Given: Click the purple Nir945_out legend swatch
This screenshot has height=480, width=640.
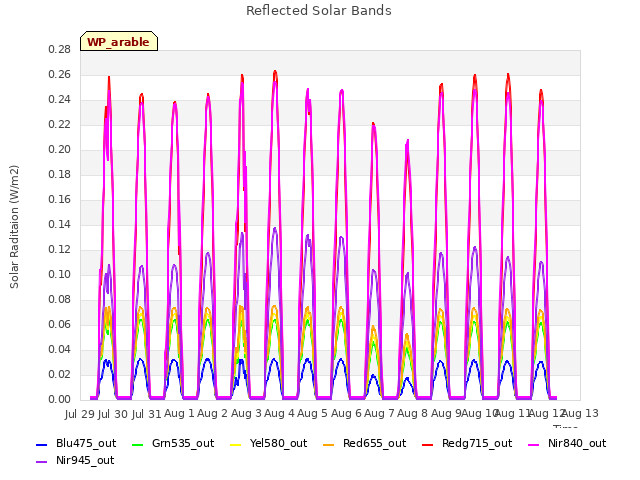Looking at the screenshot, I should [x=42, y=462].
